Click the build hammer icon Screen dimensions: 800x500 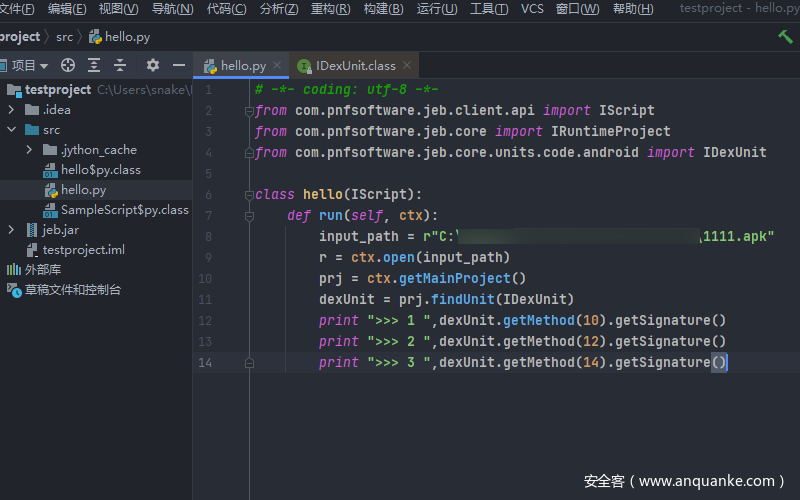coord(785,36)
